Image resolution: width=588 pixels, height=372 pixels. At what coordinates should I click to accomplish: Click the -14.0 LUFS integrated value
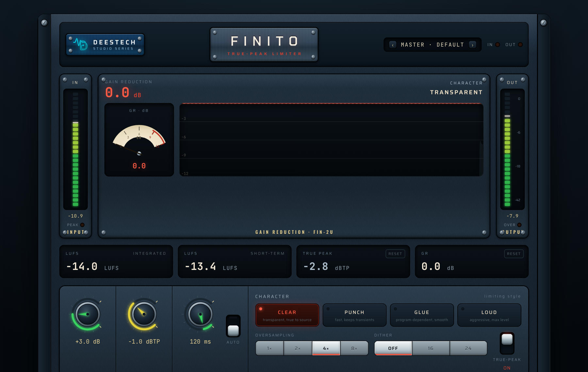(x=82, y=267)
